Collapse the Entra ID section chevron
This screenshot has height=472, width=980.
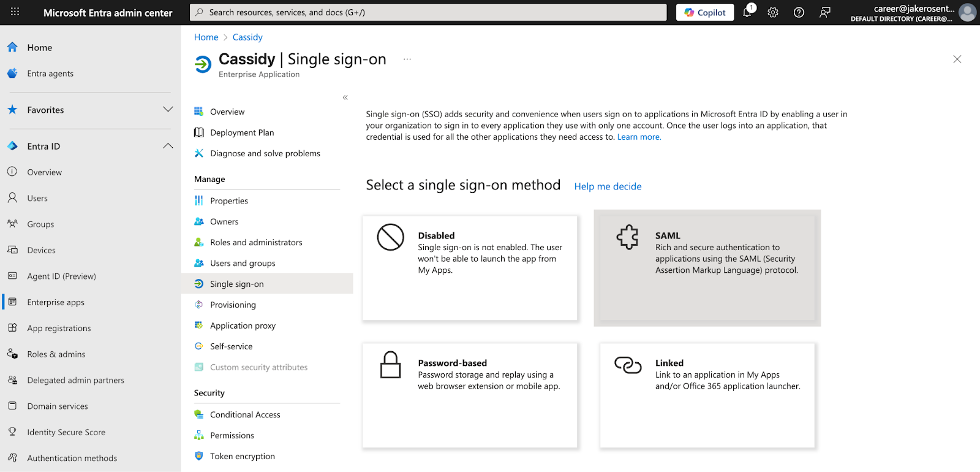[x=168, y=146]
